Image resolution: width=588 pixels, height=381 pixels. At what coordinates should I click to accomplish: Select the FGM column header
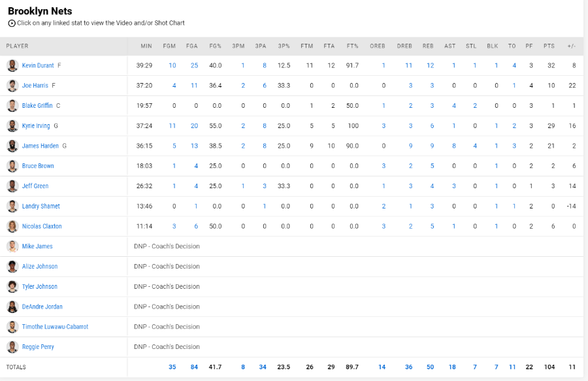coord(169,46)
